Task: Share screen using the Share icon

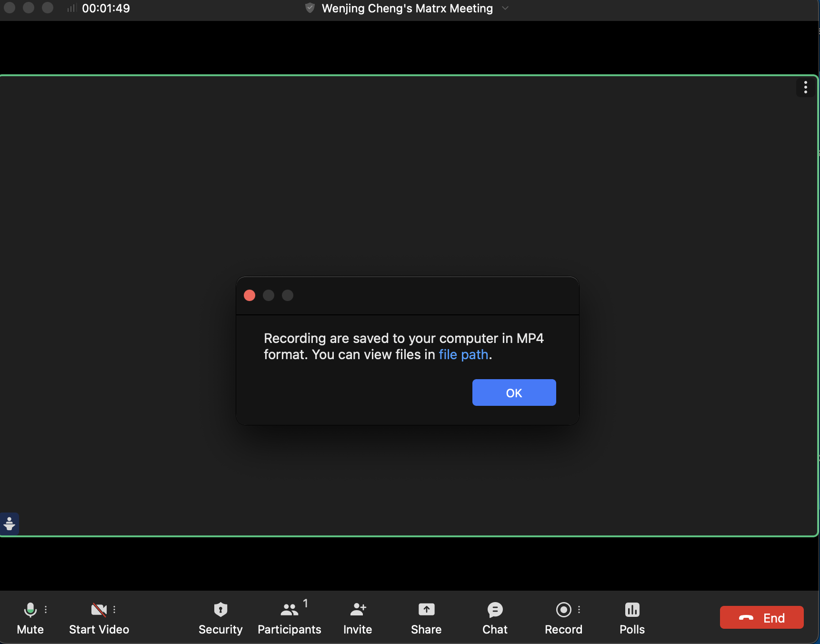Action: pyautogui.click(x=426, y=610)
